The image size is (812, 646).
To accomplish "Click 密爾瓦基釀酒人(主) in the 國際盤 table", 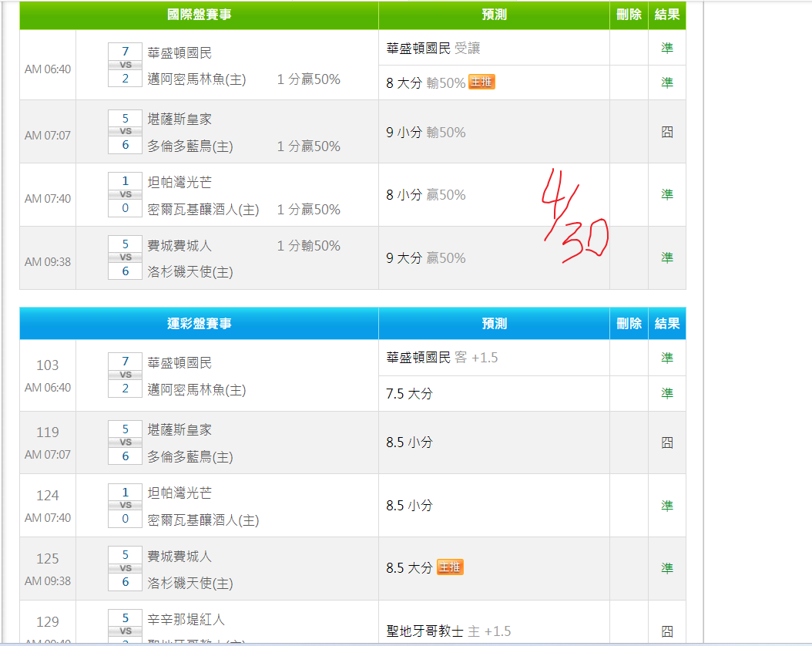I will [x=203, y=209].
